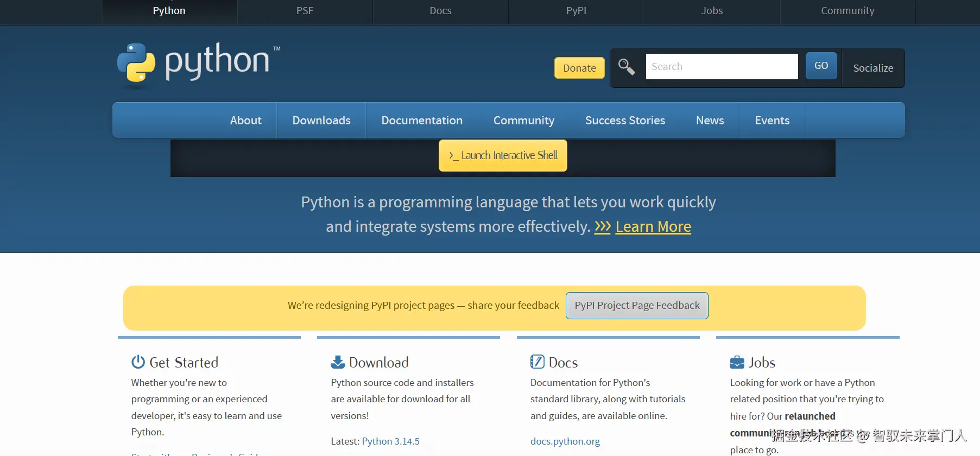Click the Get Started power icon
Viewport: 980px width, 456px height.
[138, 362]
